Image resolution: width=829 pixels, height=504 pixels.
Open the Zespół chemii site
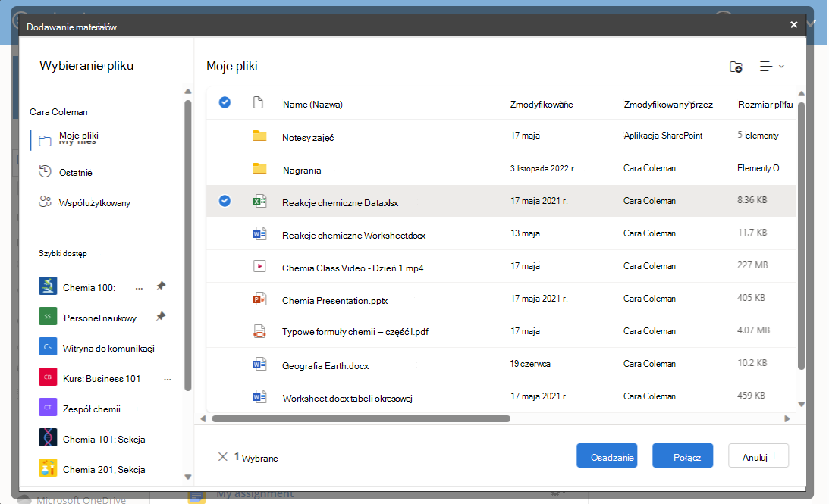(92, 409)
